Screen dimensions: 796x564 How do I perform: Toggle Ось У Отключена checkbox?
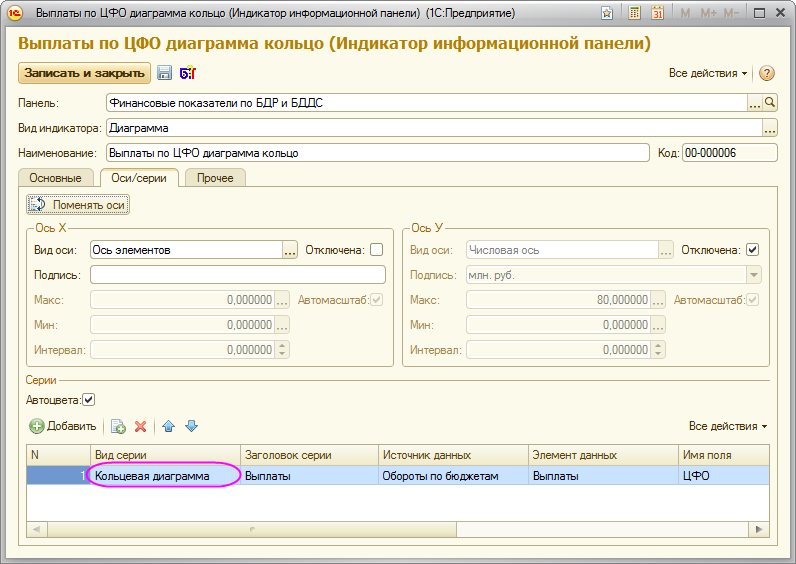click(753, 250)
